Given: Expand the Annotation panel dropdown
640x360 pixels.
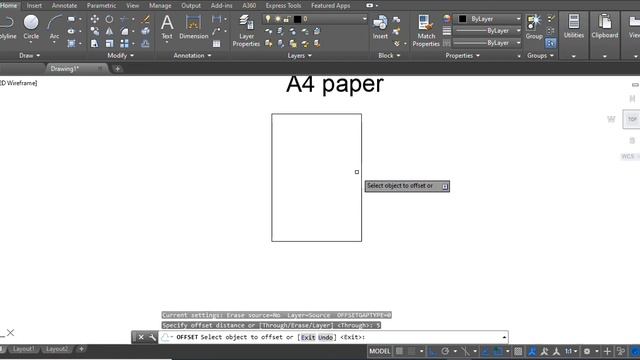Looking at the screenshot, I should (x=192, y=55).
